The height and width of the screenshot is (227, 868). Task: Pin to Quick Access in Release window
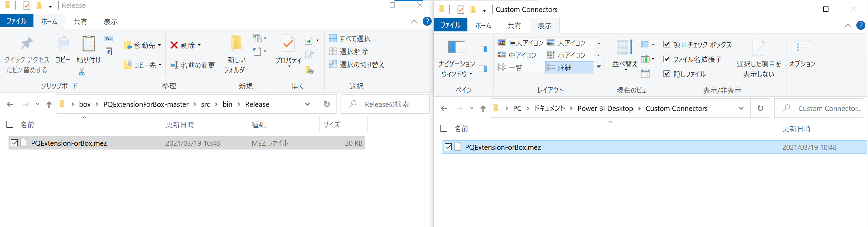[x=27, y=55]
